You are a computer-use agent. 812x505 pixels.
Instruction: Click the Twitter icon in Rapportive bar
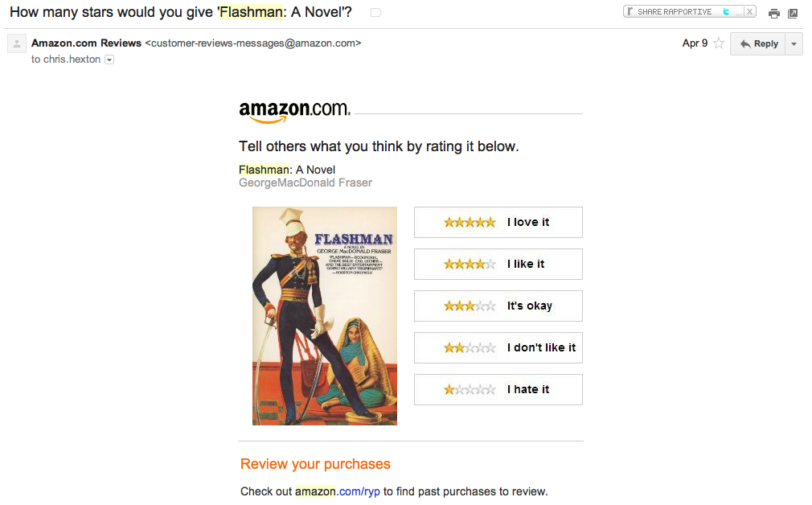click(726, 11)
